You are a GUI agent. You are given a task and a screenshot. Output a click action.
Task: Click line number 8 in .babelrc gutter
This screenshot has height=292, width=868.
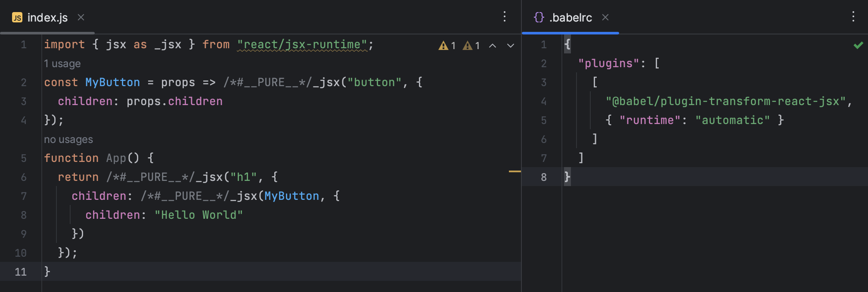point(544,177)
